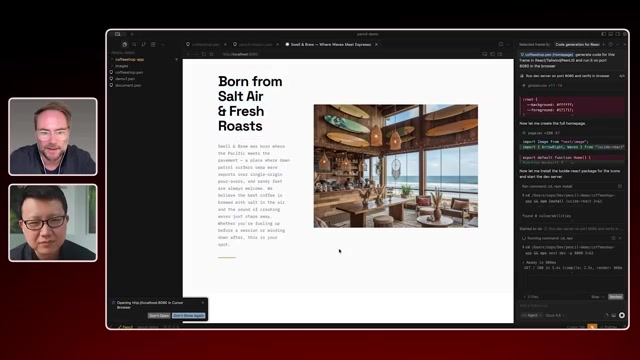This screenshot has height=360, width=640.
Task: Open demo1.pen in the file tree
Action: [x=124, y=79]
